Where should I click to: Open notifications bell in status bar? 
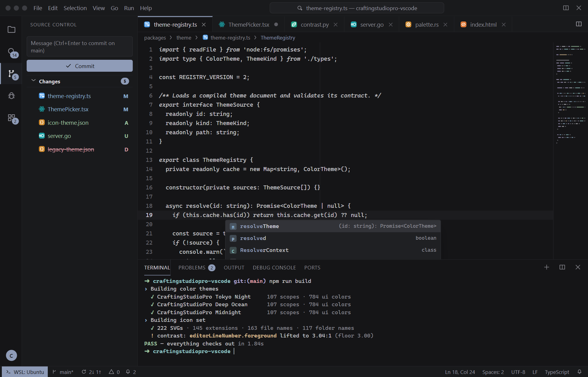579,372
